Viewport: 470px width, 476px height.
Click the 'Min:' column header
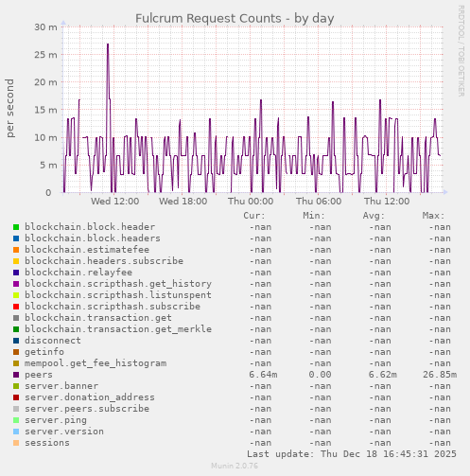click(x=314, y=216)
